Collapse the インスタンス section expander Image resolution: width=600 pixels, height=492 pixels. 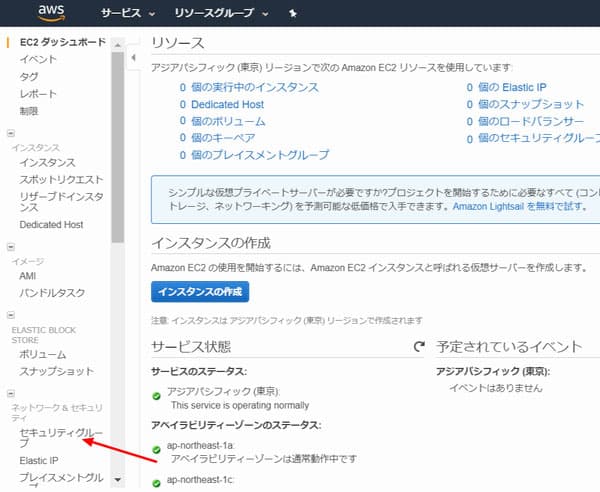[x=11, y=133]
